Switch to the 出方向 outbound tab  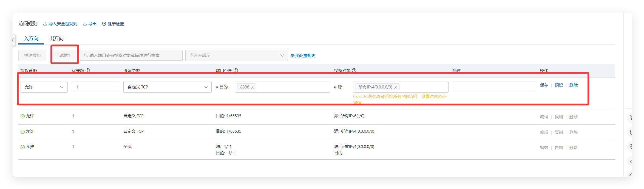[x=56, y=38]
